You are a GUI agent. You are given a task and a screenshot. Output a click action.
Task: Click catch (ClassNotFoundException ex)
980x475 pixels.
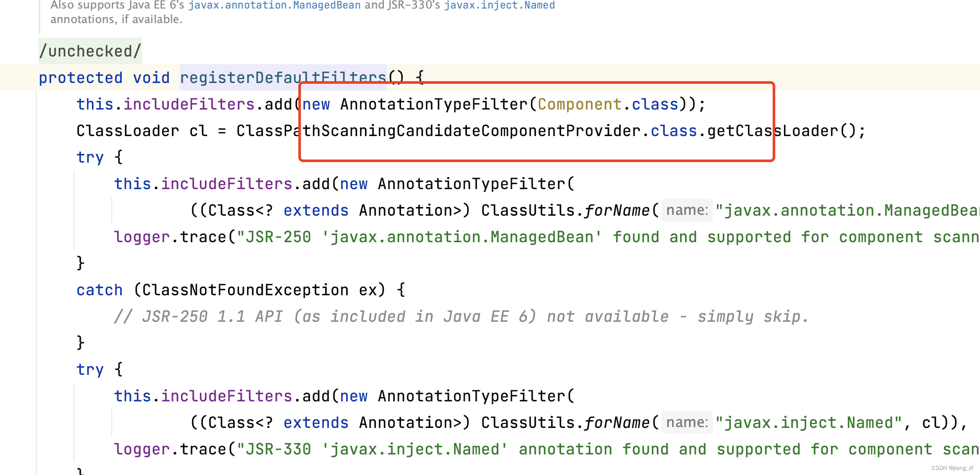coord(231,290)
